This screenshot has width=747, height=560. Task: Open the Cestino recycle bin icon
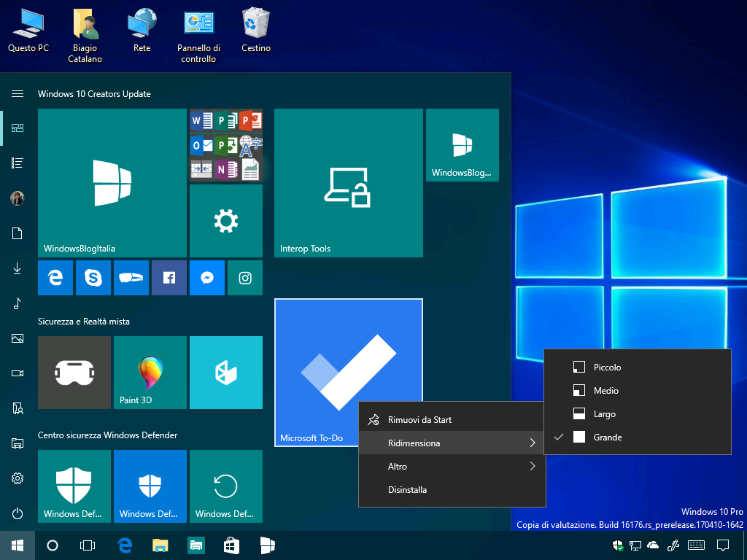point(256,30)
